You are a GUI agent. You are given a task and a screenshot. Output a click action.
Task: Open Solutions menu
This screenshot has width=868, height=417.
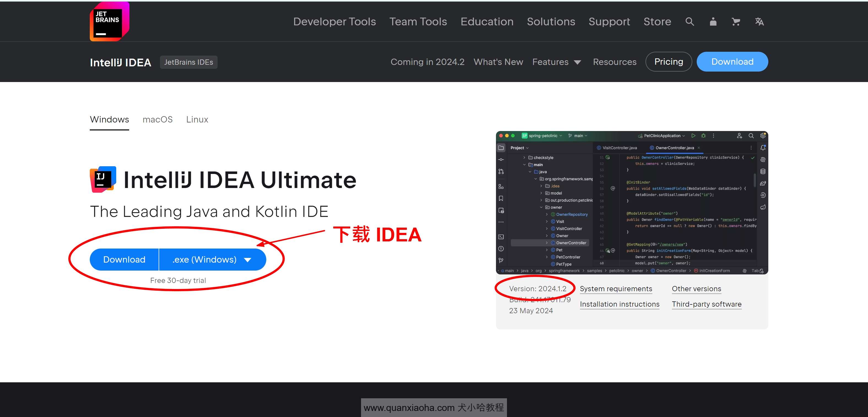coord(551,21)
